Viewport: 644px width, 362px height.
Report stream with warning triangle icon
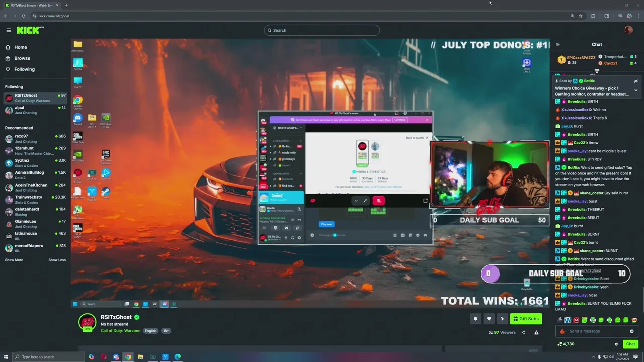click(x=536, y=332)
